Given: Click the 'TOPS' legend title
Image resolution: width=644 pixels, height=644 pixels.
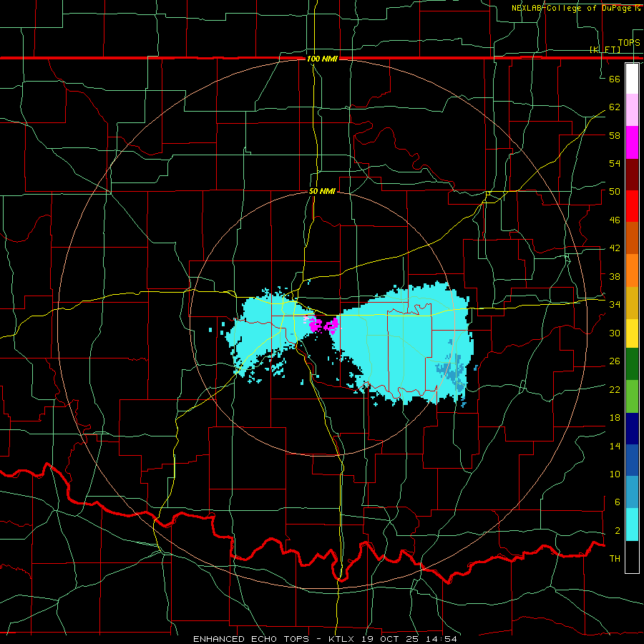Looking at the screenshot, I should (629, 43).
